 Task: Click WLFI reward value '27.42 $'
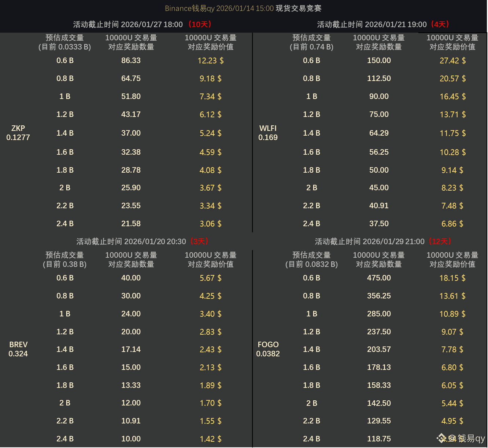click(453, 60)
